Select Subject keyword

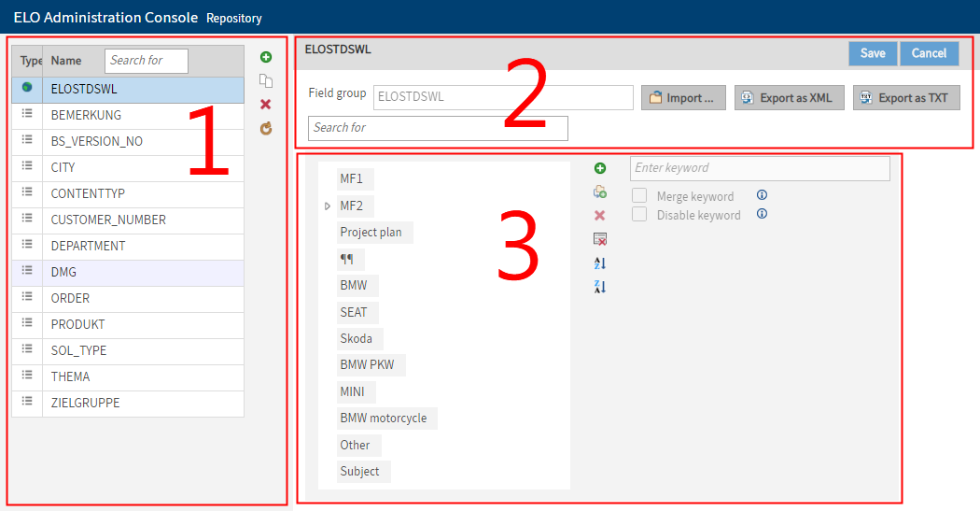(x=363, y=471)
